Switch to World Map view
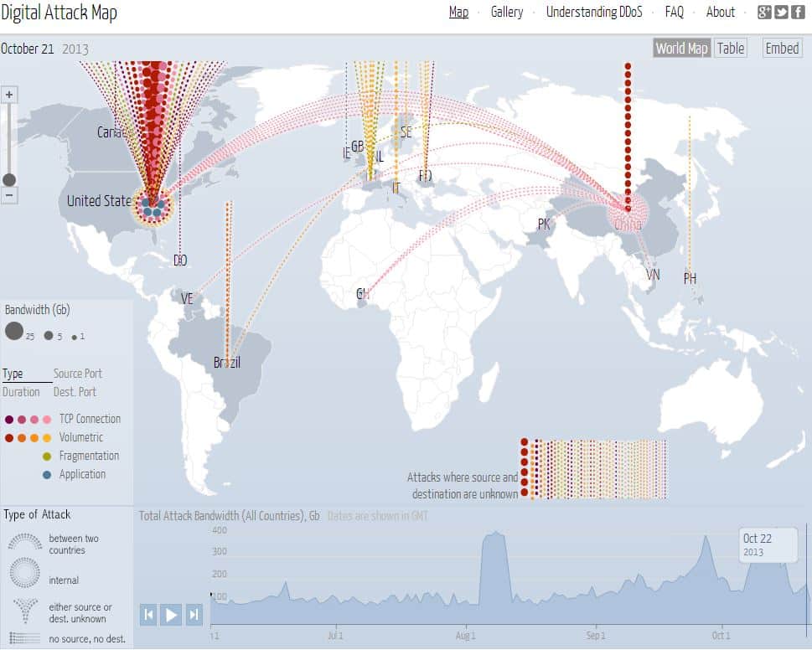The width and height of the screenshot is (812, 650). point(681,48)
